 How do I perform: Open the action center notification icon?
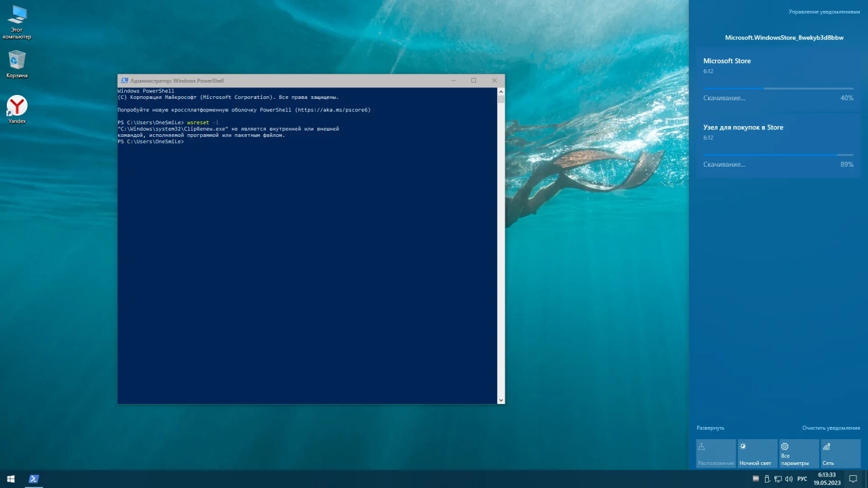pos(853,479)
